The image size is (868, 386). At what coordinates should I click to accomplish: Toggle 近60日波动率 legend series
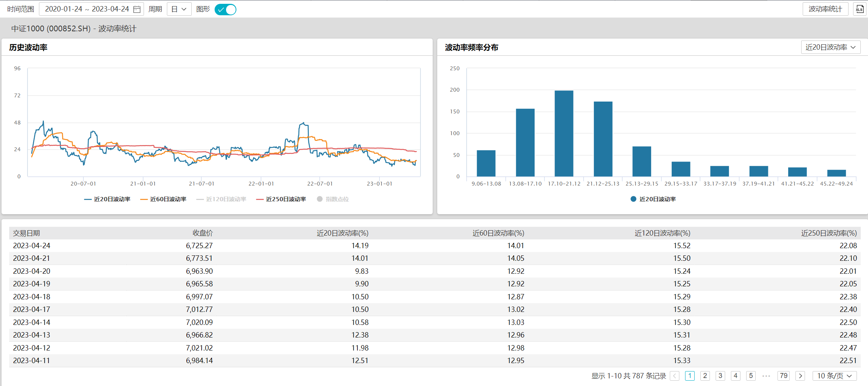(163, 199)
